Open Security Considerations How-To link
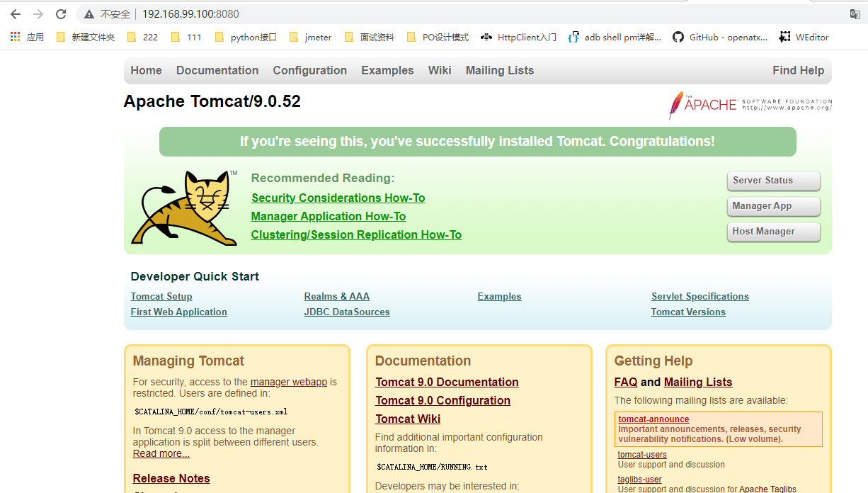 (338, 198)
